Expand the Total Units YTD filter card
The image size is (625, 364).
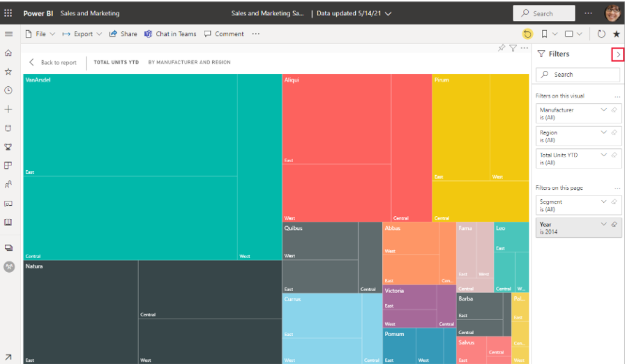pos(603,155)
